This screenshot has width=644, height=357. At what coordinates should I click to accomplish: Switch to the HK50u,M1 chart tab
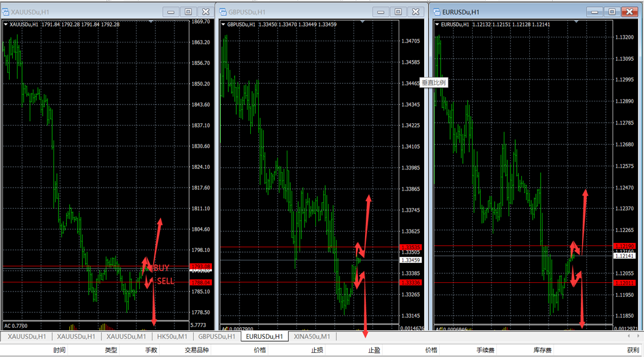(172, 336)
